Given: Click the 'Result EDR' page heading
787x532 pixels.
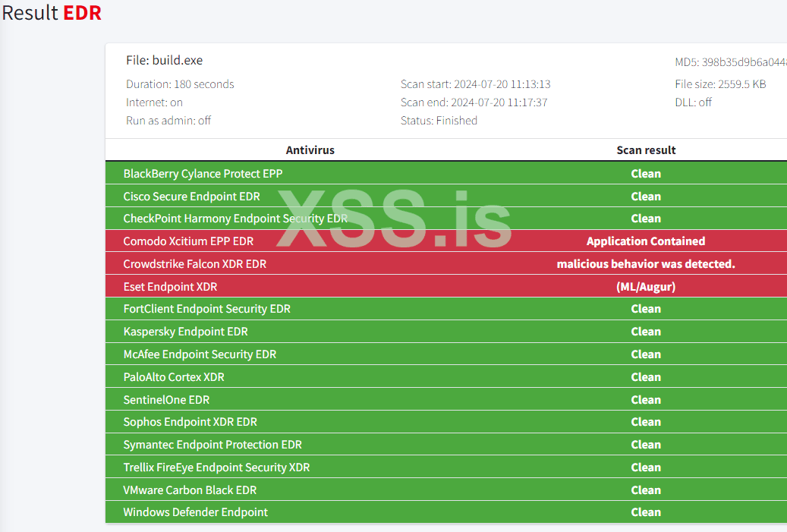Looking at the screenshot, I should tap(52, 13).
